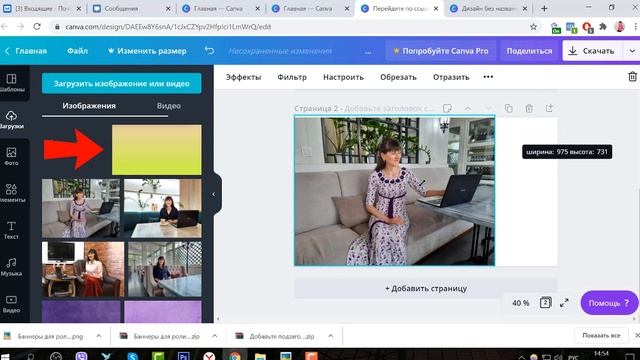The image size is (640, 360).
Task: Click Отразить to flip image
Action: [x=451, y=77]
